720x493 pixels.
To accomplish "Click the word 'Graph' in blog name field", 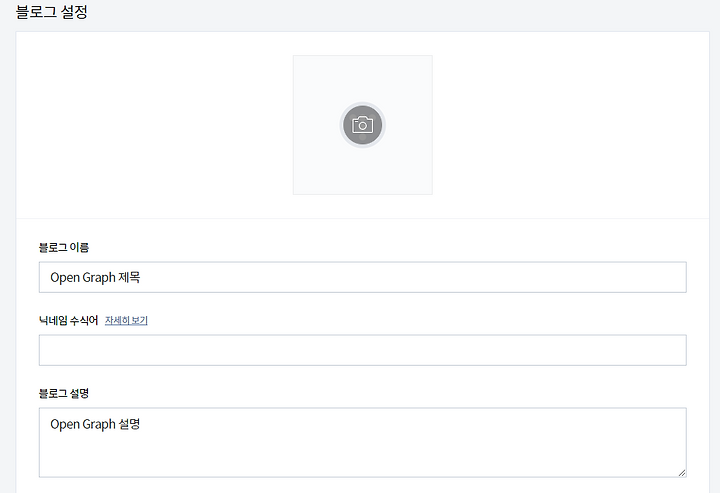I will 99,278.
